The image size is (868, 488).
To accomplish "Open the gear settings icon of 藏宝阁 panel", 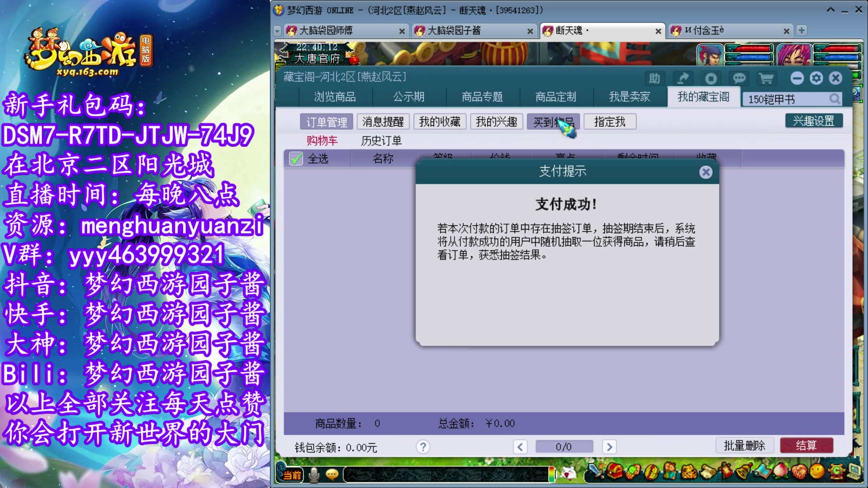I will pyautogui.click(x=816, y=78).
